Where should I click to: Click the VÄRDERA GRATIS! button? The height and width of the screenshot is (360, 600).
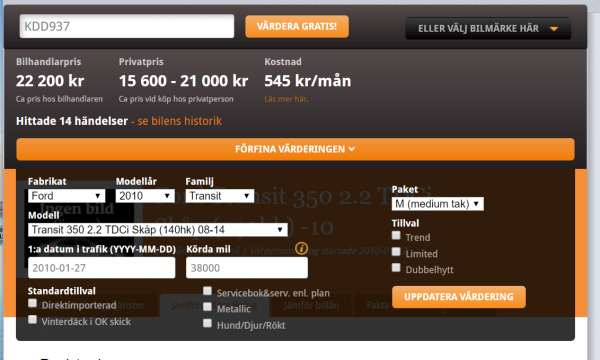click(x=297, y=26)
